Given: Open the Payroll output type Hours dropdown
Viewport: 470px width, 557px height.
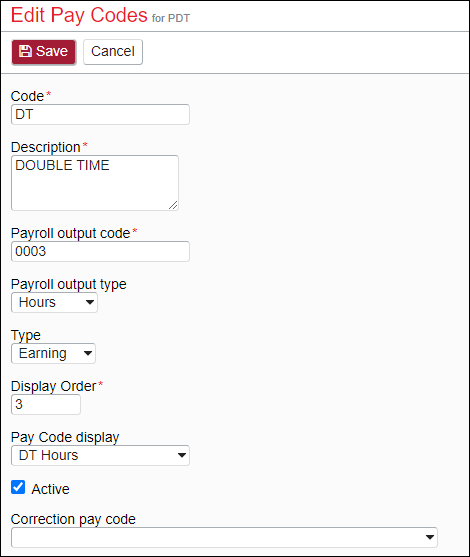Looking at the screenshot, I should point(54,302).
